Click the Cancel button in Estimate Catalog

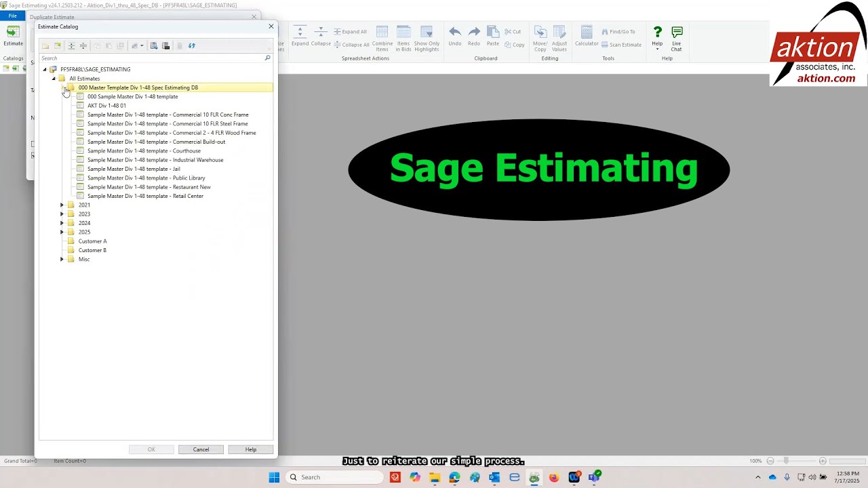point(201,449)
